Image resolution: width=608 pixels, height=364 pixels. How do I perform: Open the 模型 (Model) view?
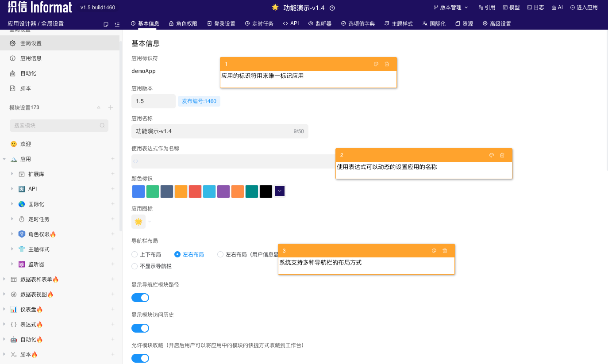(x=512, y=7)
